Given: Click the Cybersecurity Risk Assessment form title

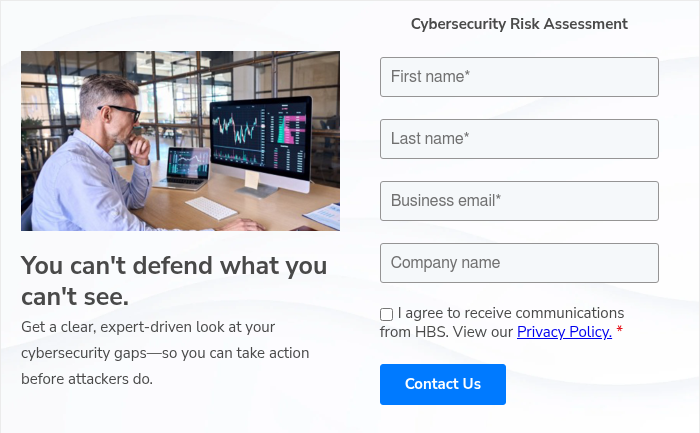Looking at the screenshot, I should 519,24.
